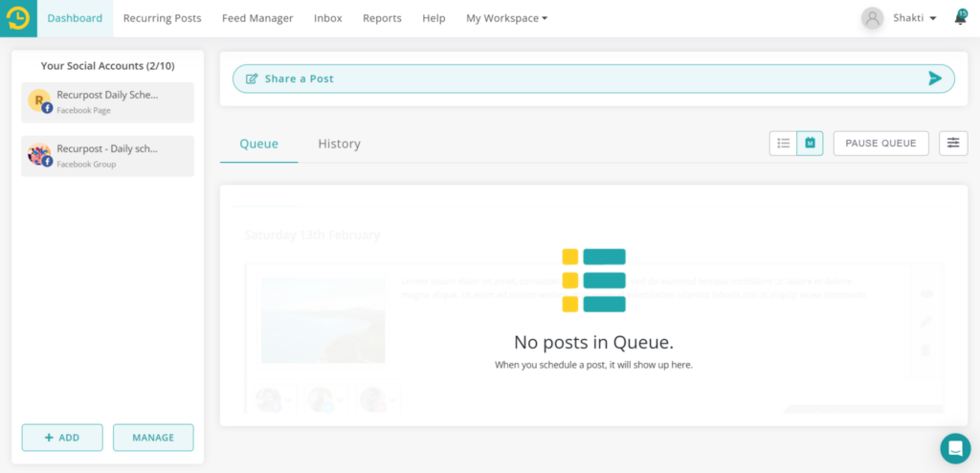The width and height of the screenshot is (980, 473).
Task: Open Recurring Posts menu item
Action: [x=163, y=18]
